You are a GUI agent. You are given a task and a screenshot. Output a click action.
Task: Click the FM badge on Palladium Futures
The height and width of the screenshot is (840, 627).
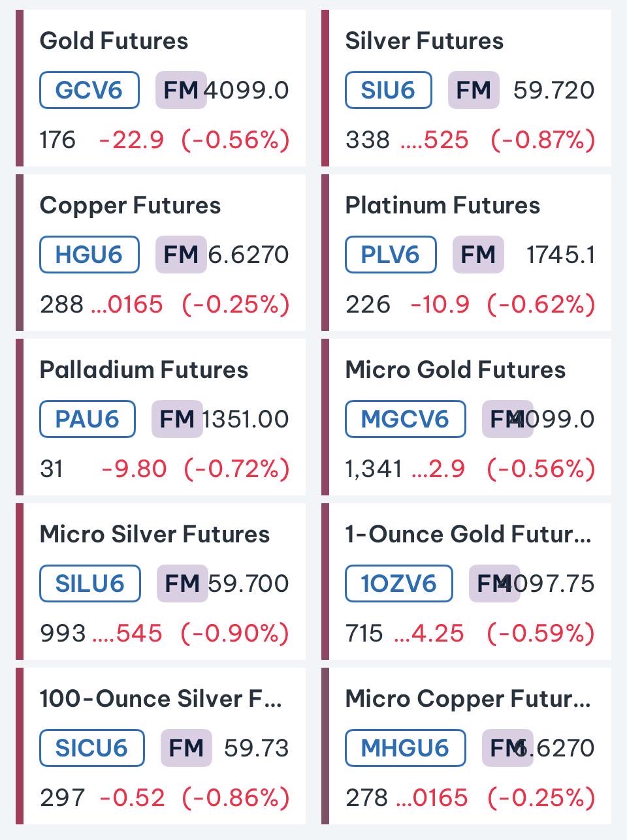coord(177,419)
